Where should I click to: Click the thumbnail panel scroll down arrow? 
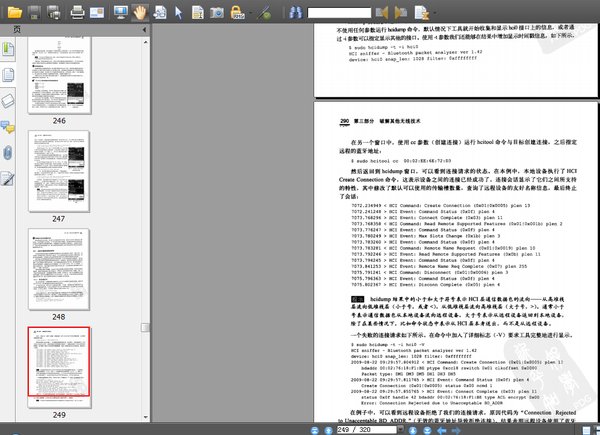tap(145, 417)
